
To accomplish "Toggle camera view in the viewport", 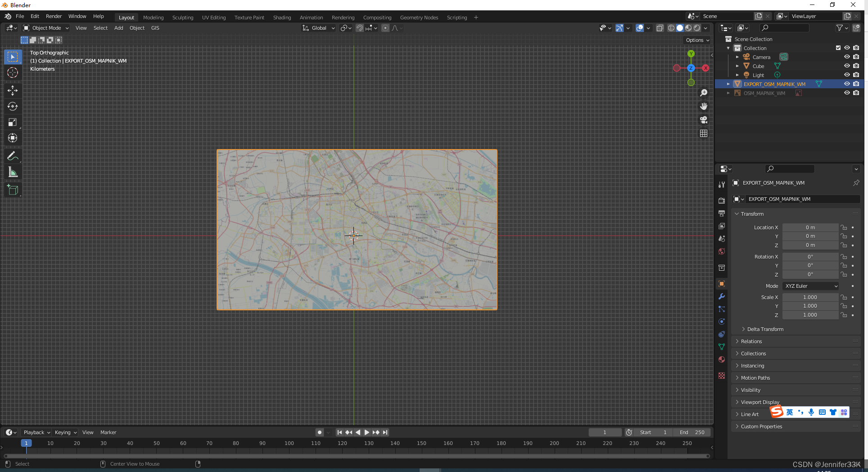I will coord(704,120).
